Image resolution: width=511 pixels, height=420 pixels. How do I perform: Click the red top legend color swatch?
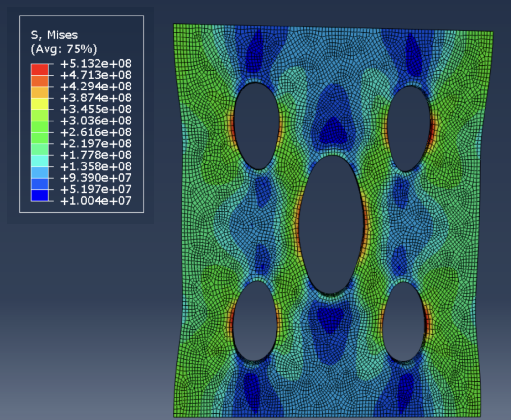point(39,69)
